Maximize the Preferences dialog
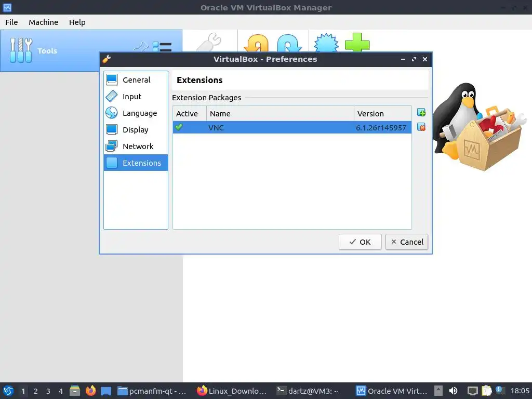This screenshot has width=532, height=399. 414,59
